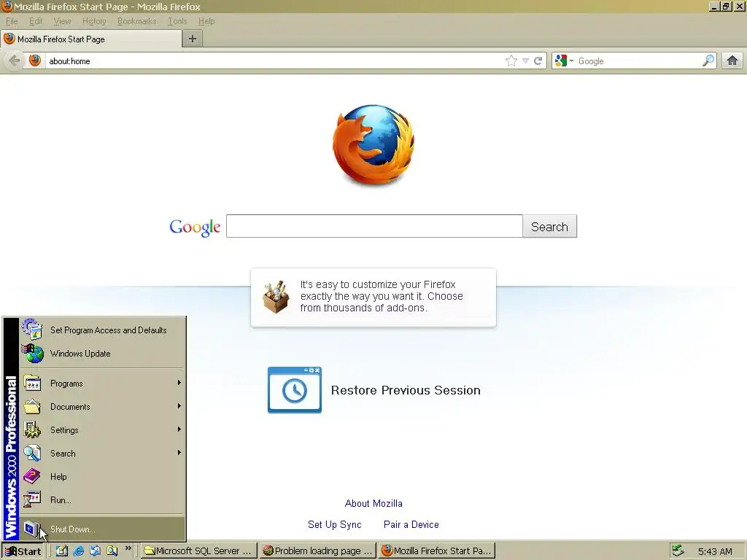Open the Tools menu
747x560 pixels.
177,21
